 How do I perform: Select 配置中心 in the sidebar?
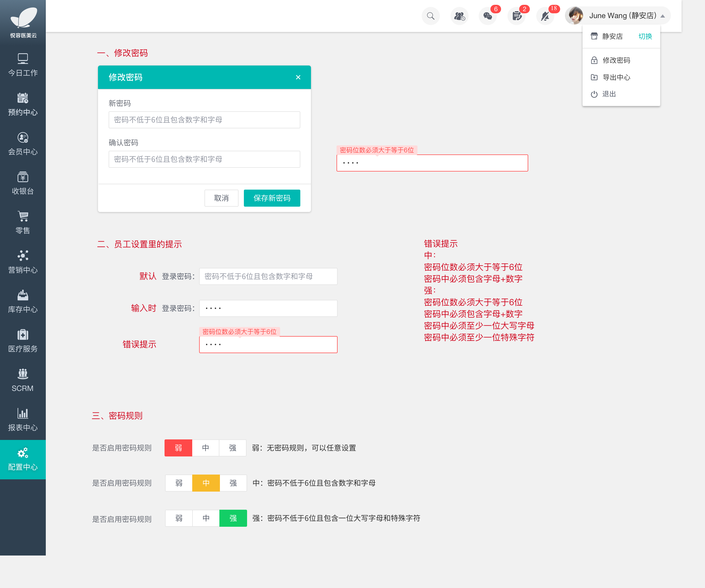point(23,459)
